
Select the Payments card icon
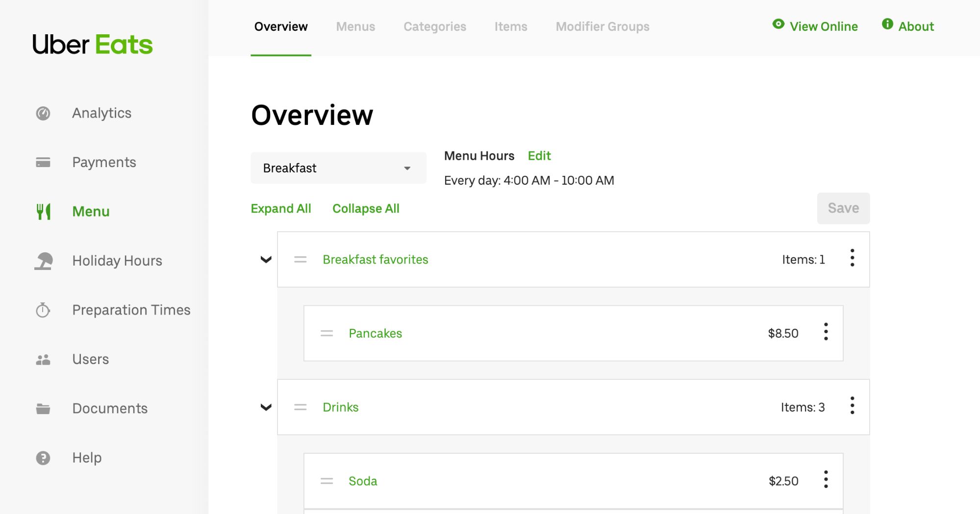[x=44, y=162]
